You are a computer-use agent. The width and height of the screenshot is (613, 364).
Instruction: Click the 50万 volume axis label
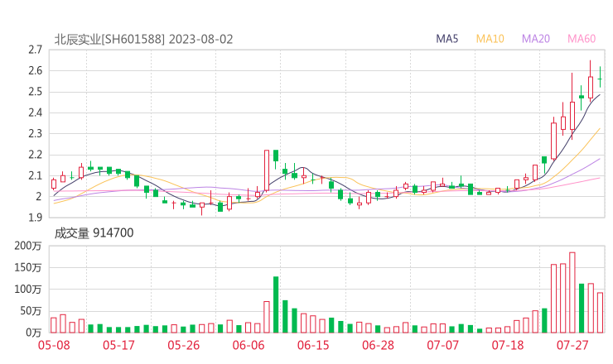(31, 311)
